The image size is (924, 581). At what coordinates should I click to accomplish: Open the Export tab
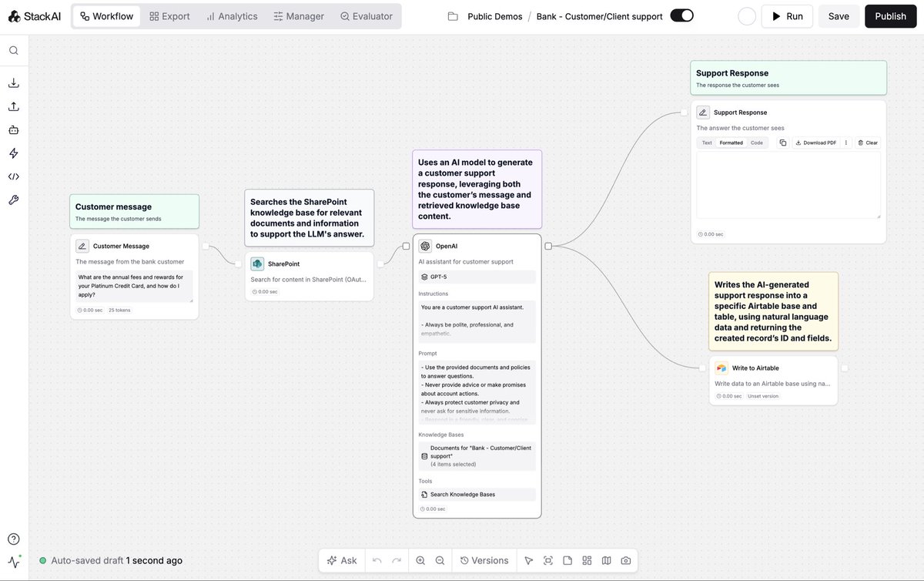tap(169, 16)
